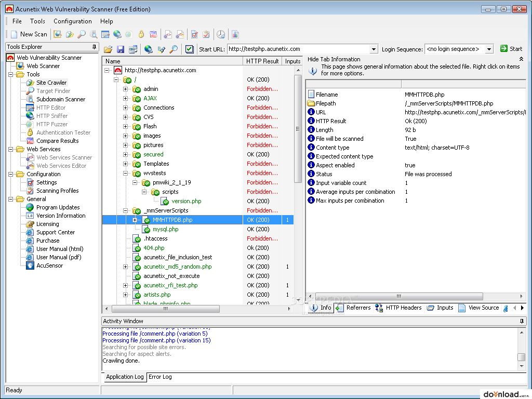Pin the Tools Explorer panel

point(94,47)
